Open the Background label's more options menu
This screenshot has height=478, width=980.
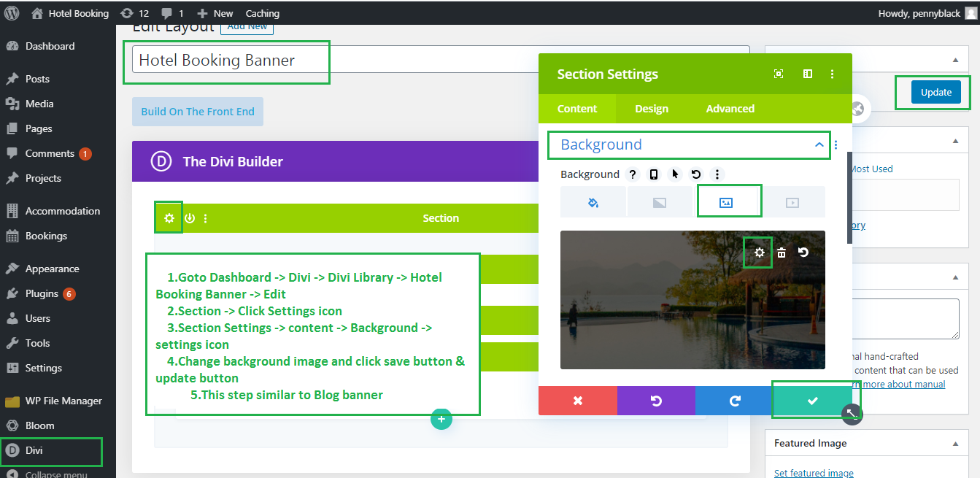717,174
